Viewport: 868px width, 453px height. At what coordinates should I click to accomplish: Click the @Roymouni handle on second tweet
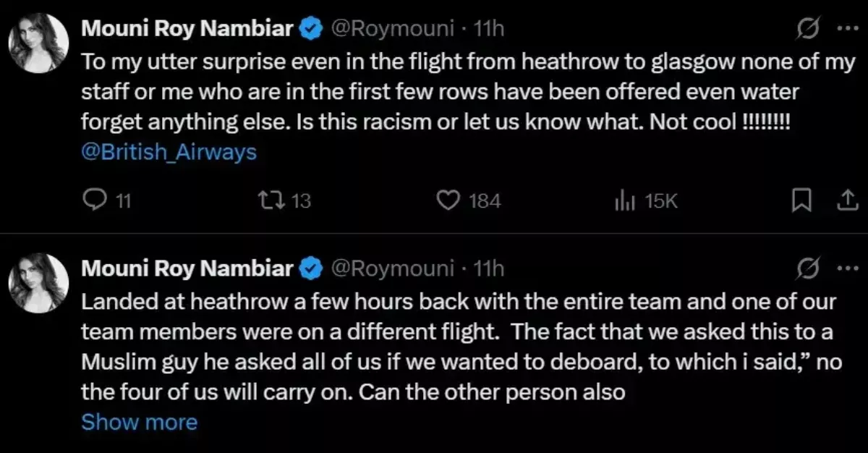click(393, 268)
